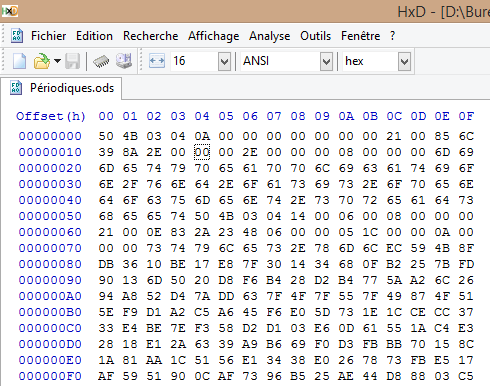Click the Save floppy disk icon
490x386 pixels.
[x=72, y=61]
